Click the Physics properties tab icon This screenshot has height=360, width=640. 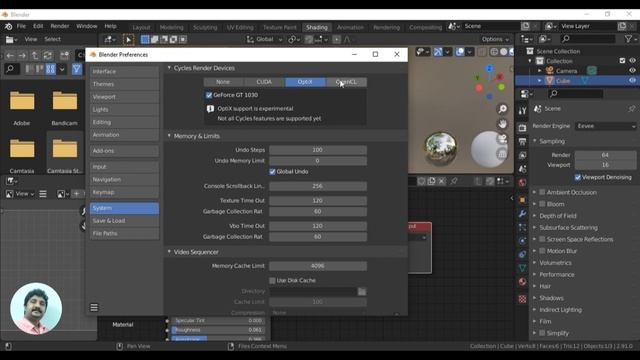click(x=522, y=240)
